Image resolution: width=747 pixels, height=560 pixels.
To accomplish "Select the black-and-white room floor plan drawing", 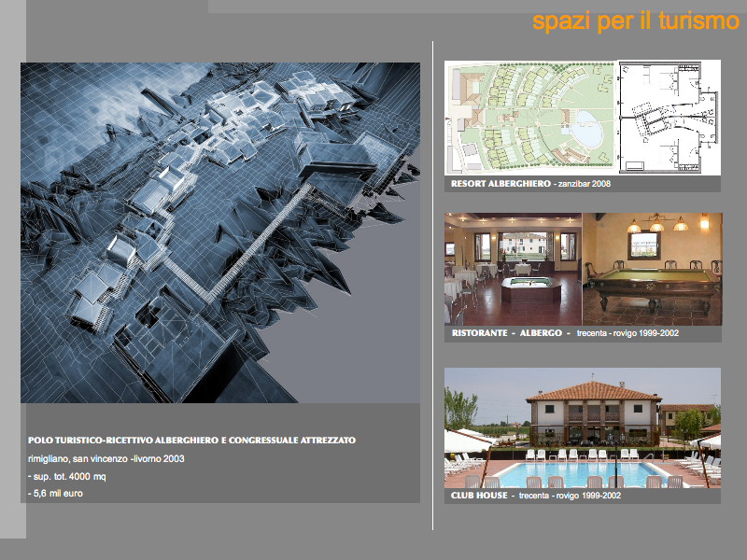I will 669,118.
